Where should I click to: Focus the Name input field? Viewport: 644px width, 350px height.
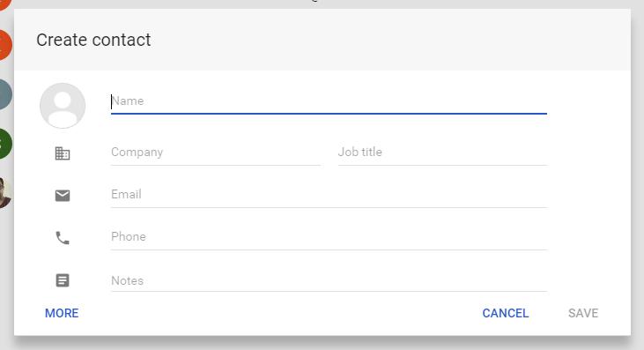coord(329,101)
